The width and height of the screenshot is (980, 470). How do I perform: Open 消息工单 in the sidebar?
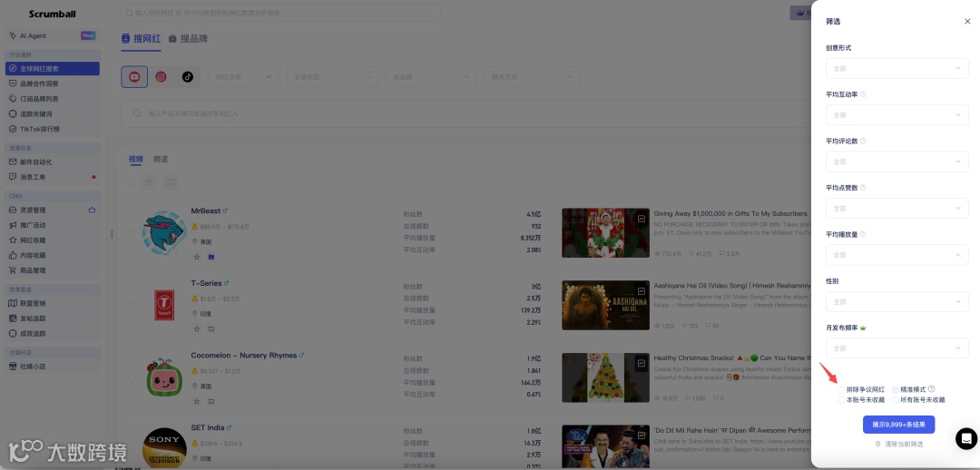[53, 177]
